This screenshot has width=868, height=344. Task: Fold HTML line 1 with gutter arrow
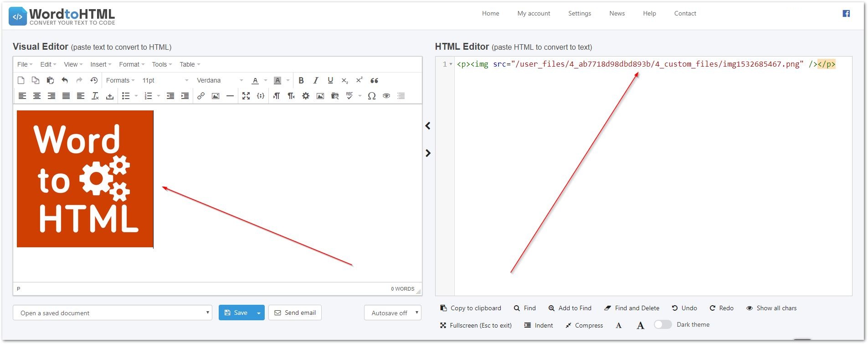[x=451, y=64]
